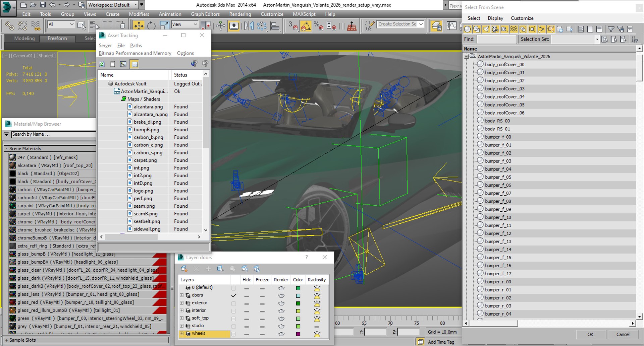Expand the doors layer
Viewport: 644px width, 346px height.
point(182,295)
